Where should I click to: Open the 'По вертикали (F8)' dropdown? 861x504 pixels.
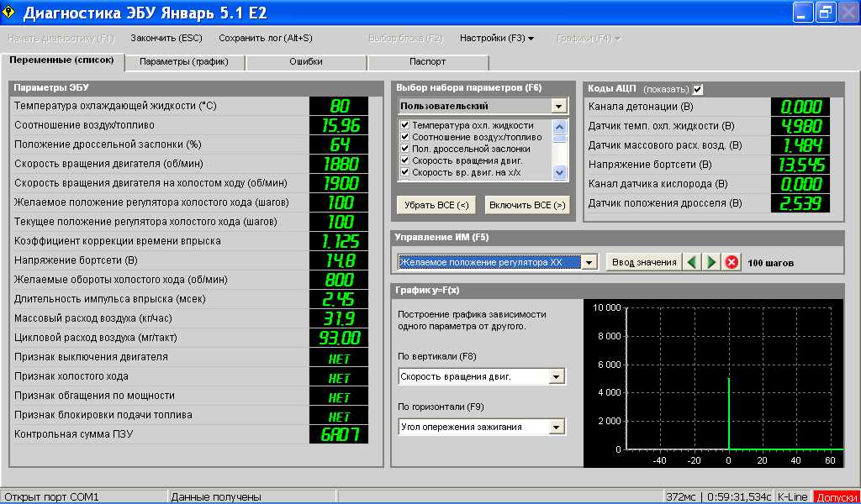(x=557, y=377)
